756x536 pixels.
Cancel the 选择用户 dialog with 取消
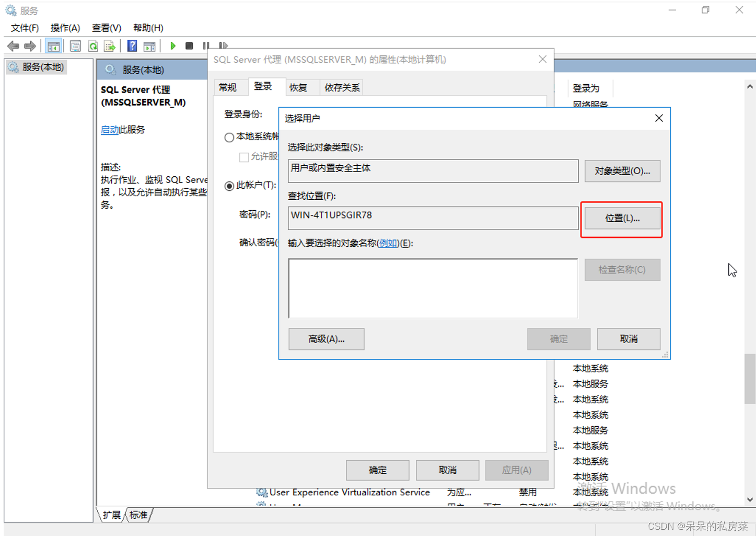[x=629, y=339]
